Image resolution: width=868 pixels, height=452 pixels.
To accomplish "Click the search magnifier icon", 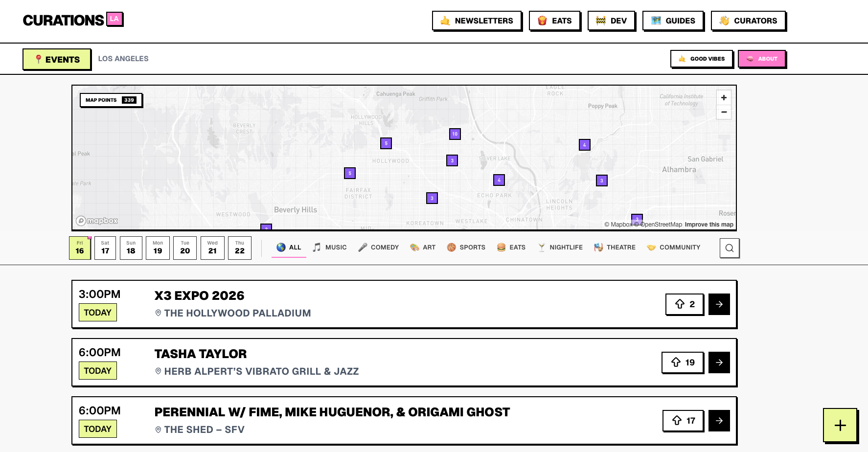I will point(729,248).
